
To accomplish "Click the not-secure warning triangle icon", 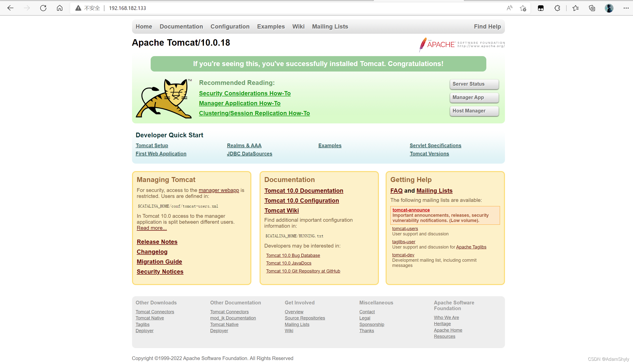I will tap(78, 8).
